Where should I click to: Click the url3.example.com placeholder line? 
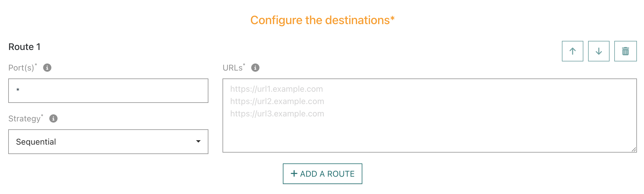click(277, 114)
